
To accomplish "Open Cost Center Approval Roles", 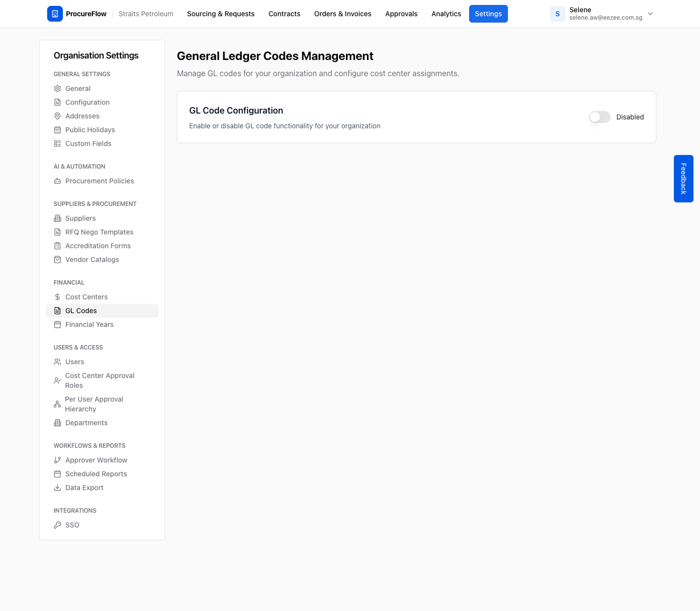I will point(102,380).
